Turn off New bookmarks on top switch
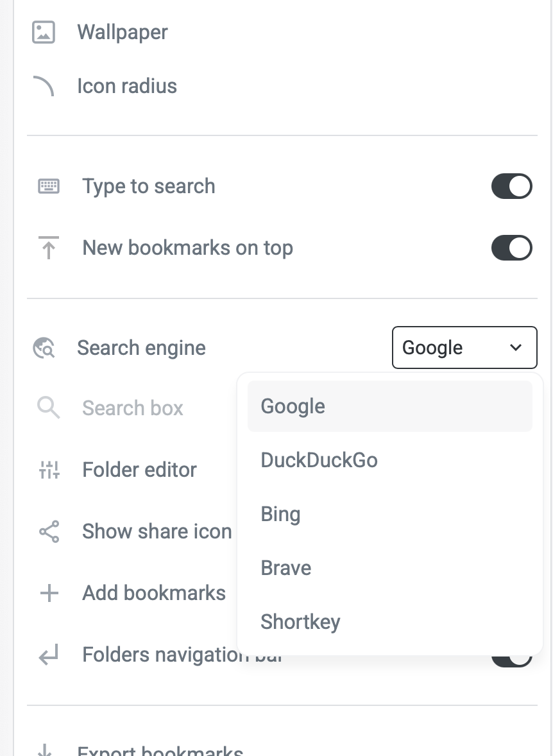Screen dimensions: 553x756 [x=511, y=248]
